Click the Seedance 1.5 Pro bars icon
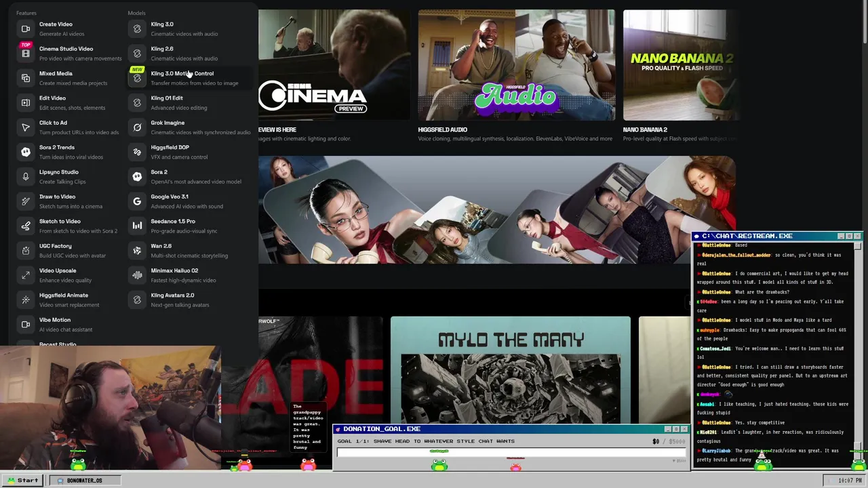This screenshot has height=488, width=868. click(137, 226)
